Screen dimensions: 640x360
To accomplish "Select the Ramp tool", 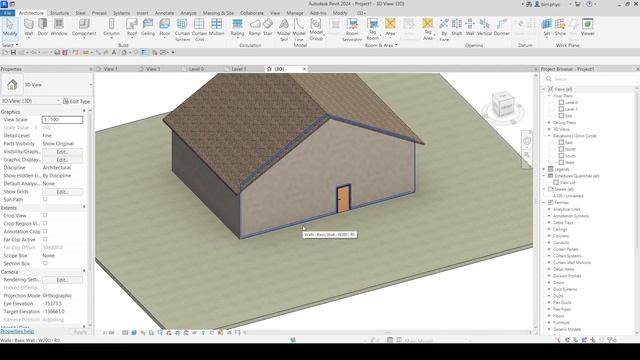I will (x=255, y=27).
